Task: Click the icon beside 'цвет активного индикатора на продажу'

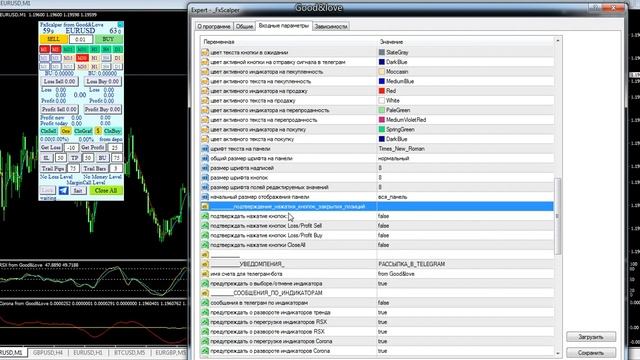Action: [205, 91]
